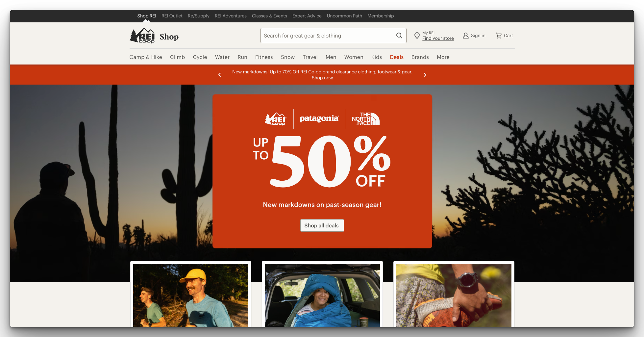Open the Fitness category menu

coord(264,57)
